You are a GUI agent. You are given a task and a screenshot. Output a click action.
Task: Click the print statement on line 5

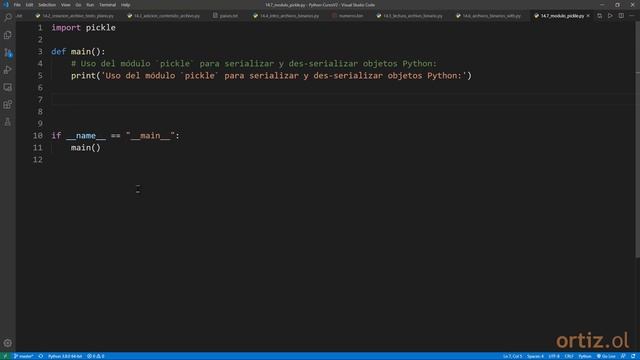[x=271, y=76]
